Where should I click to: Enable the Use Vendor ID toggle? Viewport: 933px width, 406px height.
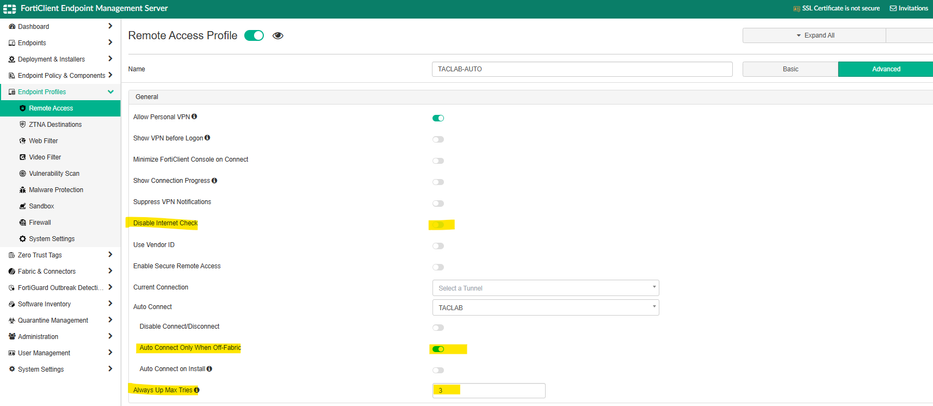438,246
